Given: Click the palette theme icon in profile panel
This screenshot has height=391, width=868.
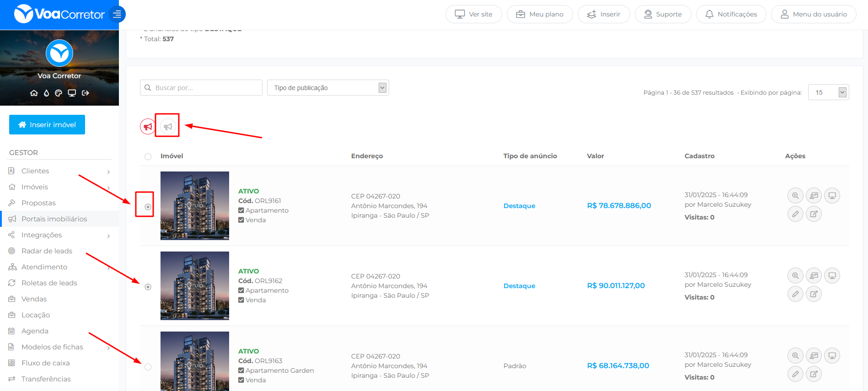Looking at the screenshot, I should click(59, 93).
